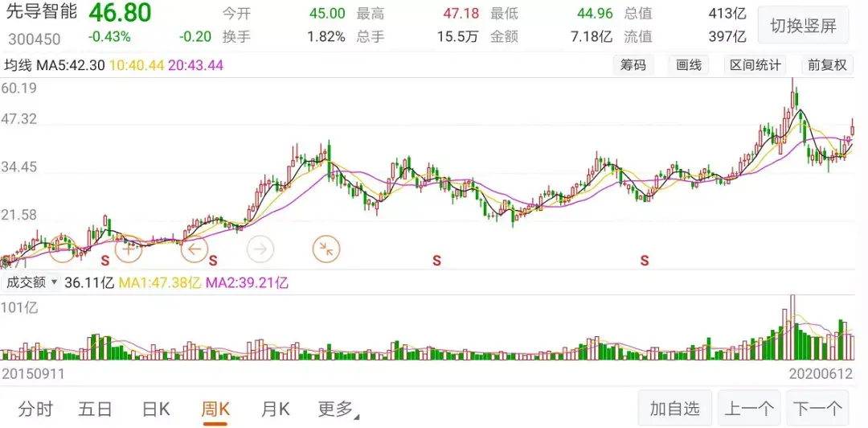The height and width of the screenshot is (428, 868).
Task: Go to the next stock with 下一个
Action: (817, 409)
